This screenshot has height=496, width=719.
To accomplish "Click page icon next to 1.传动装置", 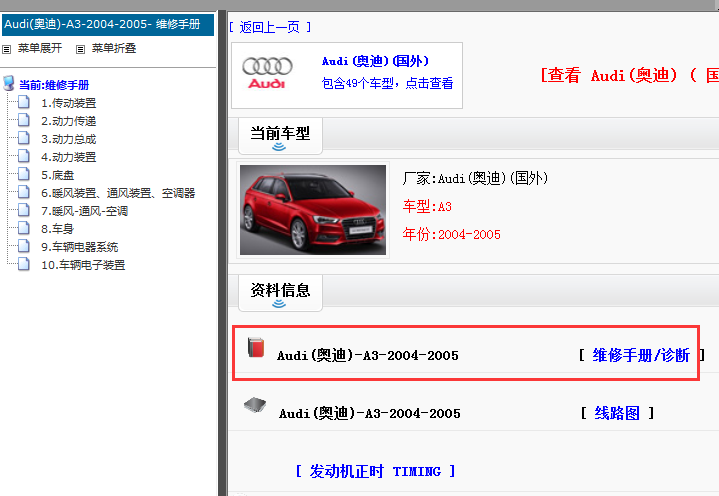I will coord(24,102).
